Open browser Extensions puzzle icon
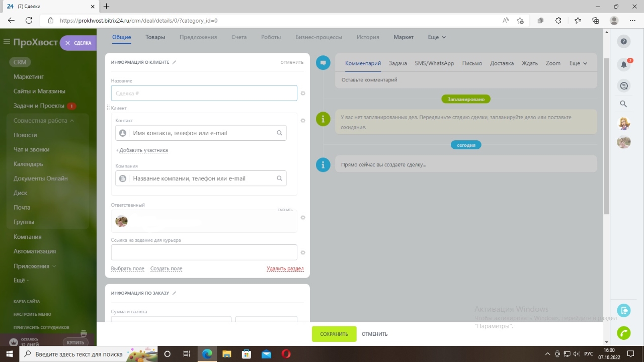This screenshot has height=362, width=644. (x=558, y=21)
